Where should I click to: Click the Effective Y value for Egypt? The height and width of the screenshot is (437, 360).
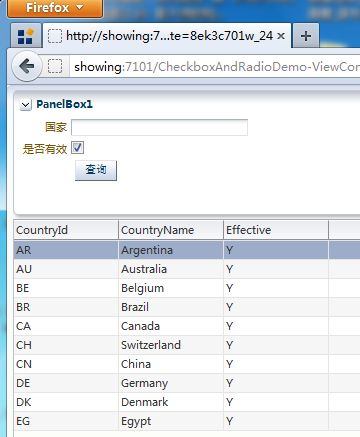pyautogui.click(x=276, y=421)
